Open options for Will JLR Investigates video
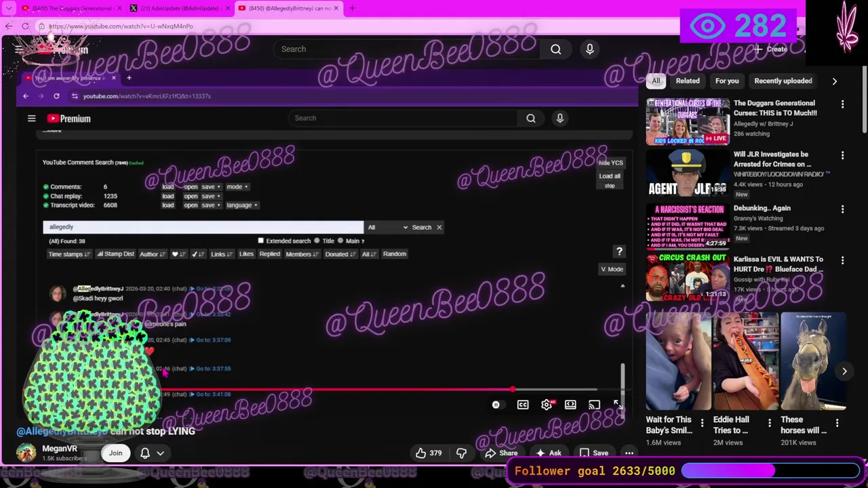 (x=842, y=155)
